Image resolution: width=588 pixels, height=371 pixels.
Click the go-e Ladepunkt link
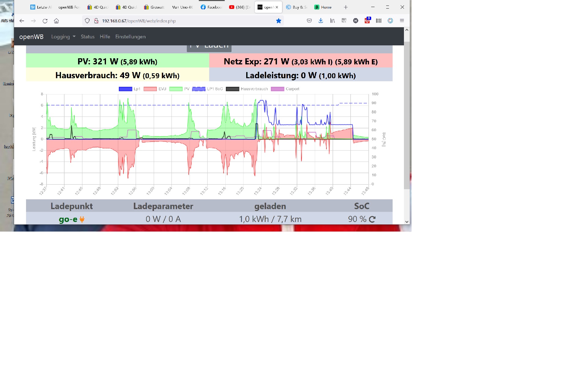coord(68,219)
